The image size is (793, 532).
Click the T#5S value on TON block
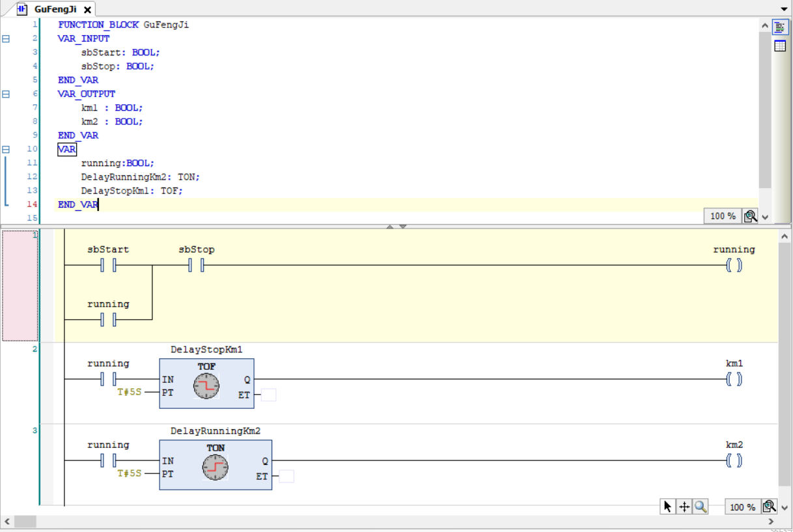[129, 473]
